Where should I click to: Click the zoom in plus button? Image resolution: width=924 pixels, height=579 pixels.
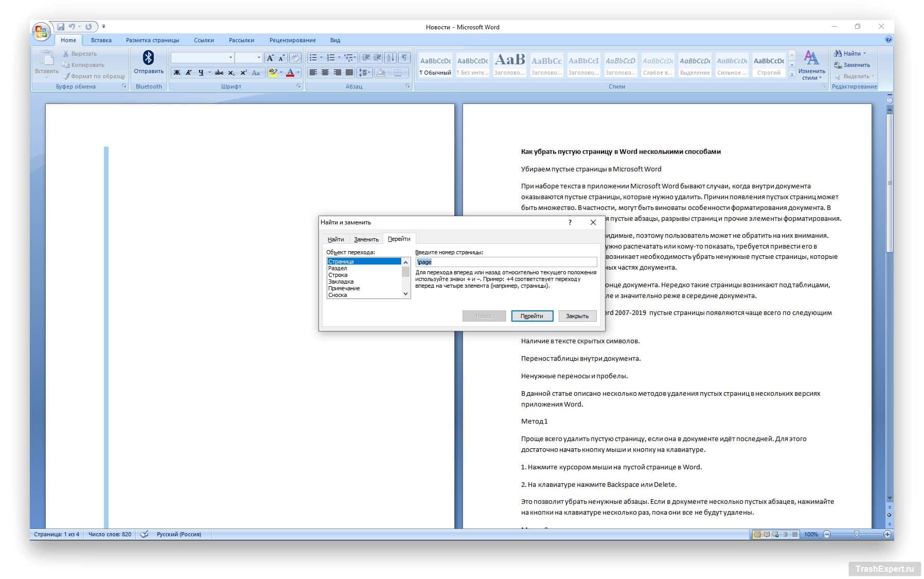point(888,534)
